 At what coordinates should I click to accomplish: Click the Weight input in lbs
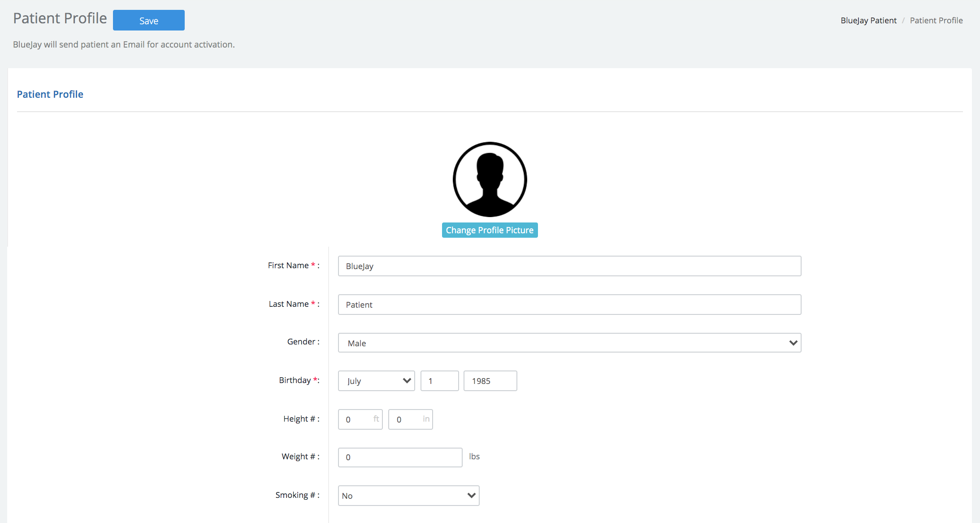tap(400, 458)
